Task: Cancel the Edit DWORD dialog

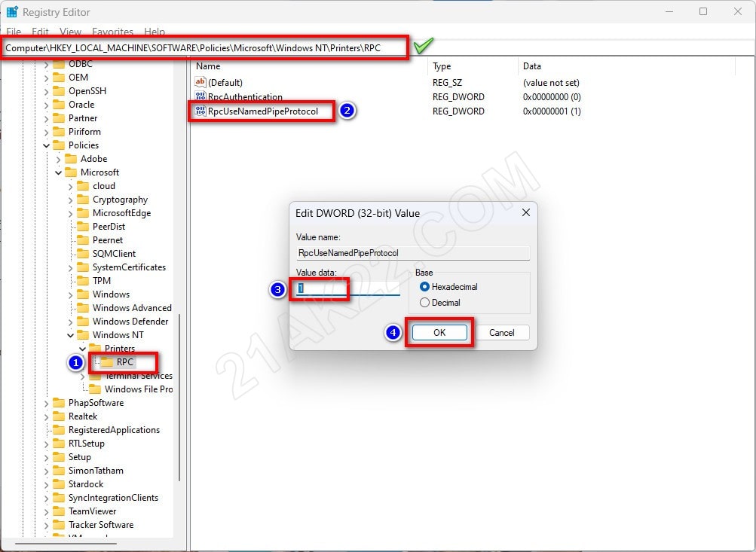Action: 501,333
